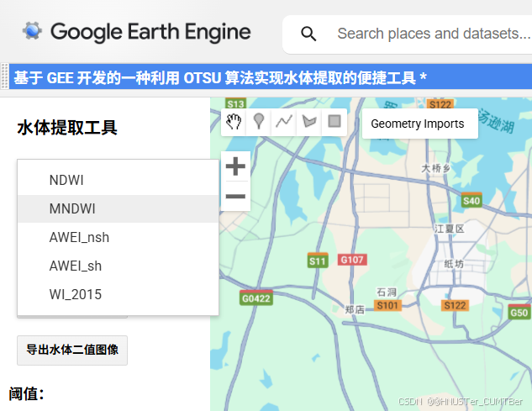This screenshot has height=411, width=532.
Task: Click the S11 road shield on map
Action: (x=318, y=261)
